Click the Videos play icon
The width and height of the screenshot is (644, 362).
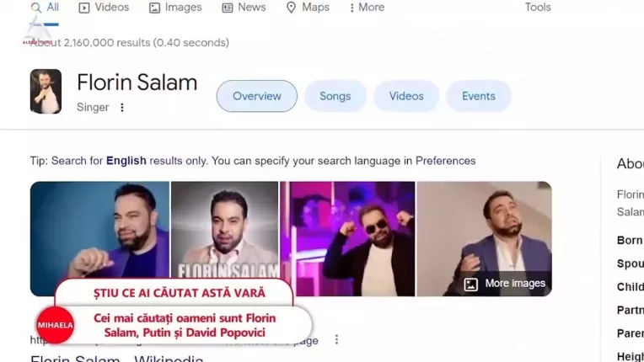click(84, 8)
